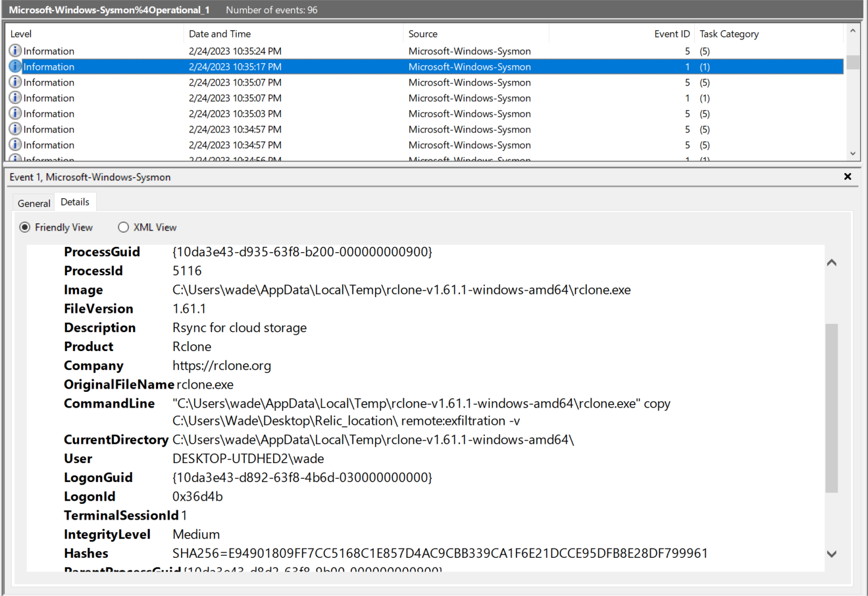Image resolution: width=868 pixels, height=596 pixels.
Task: Click the Information icon on the 10:35:03 PM event
Action: 14,113
